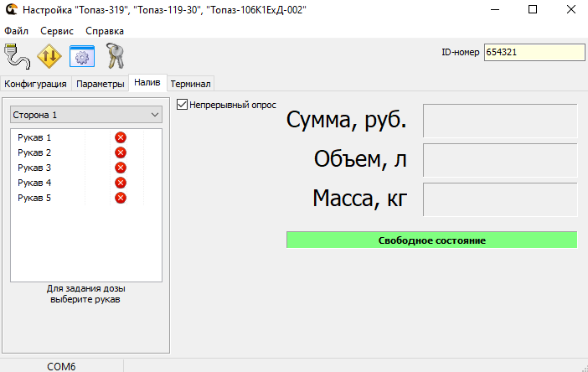This screenshot has height=372, width=588.
Task: Click the red status icon for Рукав 5
Action: point(121,198)
